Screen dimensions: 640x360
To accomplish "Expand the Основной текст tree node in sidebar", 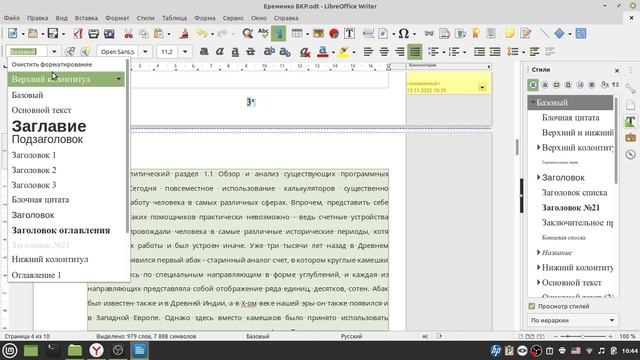I will pyautogui.click(x=538, y=282).
